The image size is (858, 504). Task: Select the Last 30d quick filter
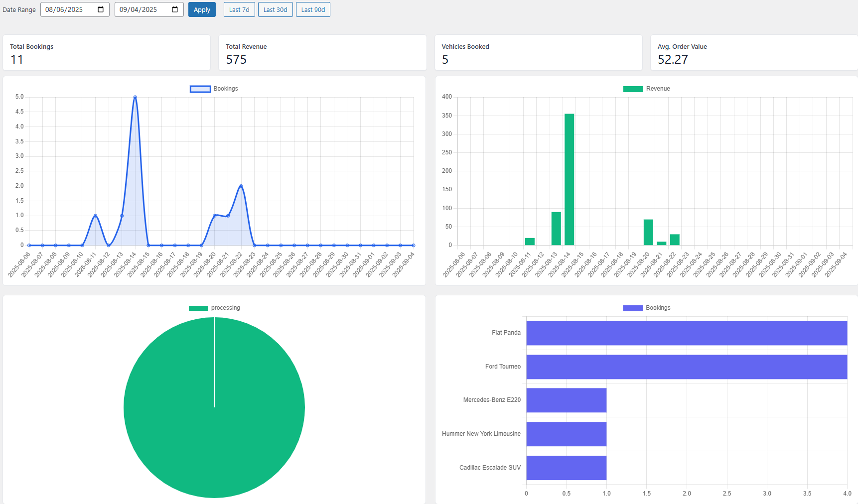point(275,9)
